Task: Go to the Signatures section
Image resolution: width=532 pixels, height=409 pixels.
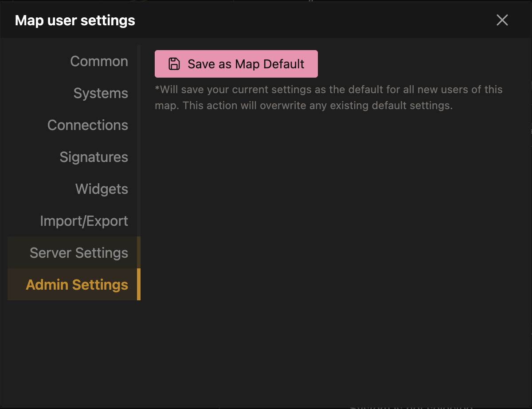Action: point(94,157)
